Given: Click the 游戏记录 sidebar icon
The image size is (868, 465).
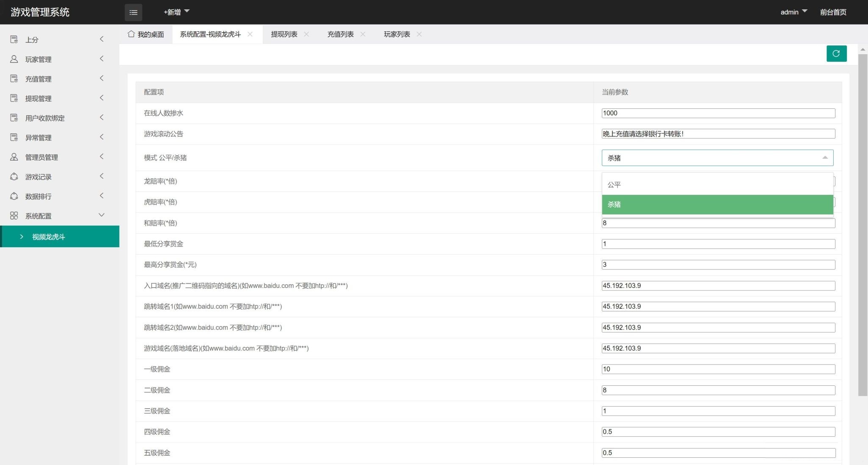Looking at the screenshot, I should click(x=14, y=176).
